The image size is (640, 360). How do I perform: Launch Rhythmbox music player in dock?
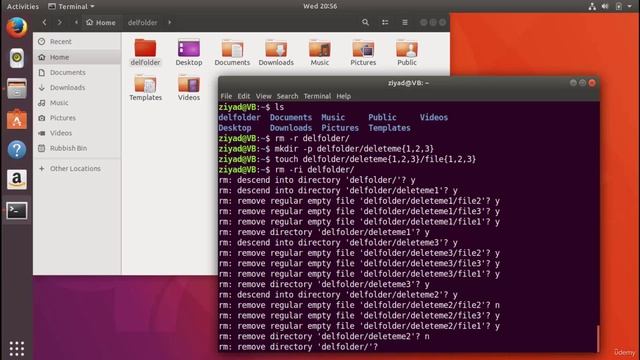click(17, 58)
